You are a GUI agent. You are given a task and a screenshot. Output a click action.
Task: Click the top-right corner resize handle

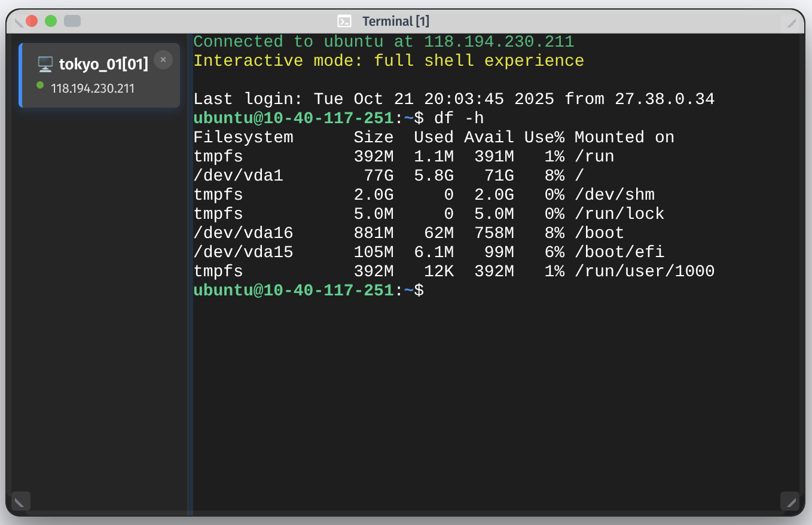coord(790,23)
